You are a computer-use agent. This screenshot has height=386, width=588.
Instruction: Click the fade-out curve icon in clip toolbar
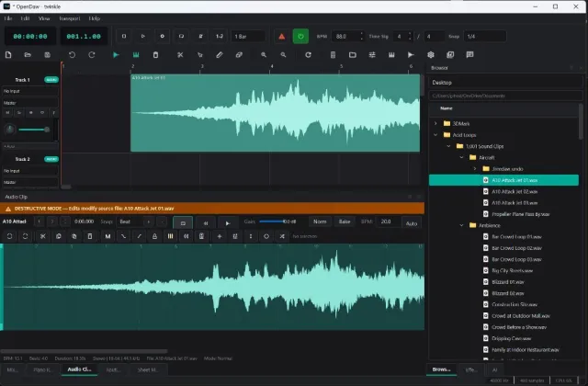(123, 236)
